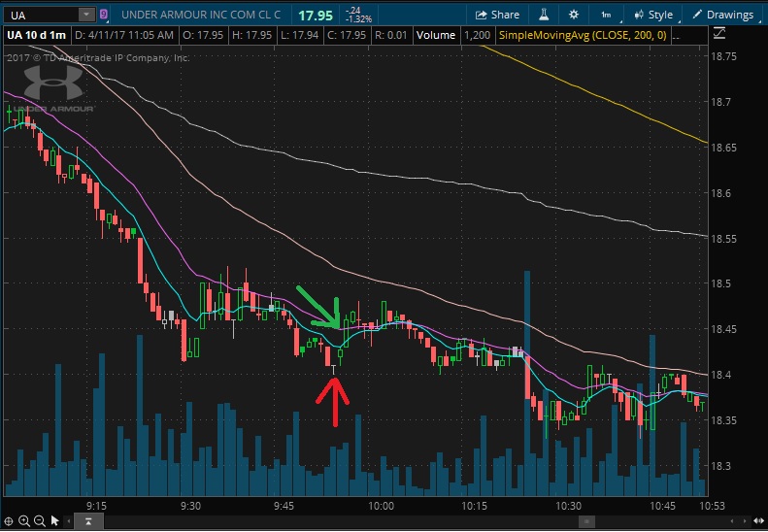The image size is (768, 532).
Task: Click the Volume study label
Action: 435,35
